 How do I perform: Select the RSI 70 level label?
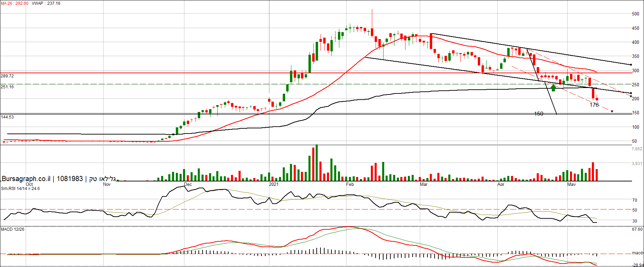(635, 200)
